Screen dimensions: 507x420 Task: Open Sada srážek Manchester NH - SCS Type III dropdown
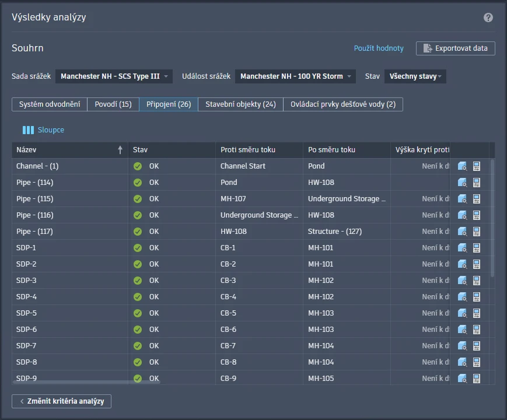click(114, 76)
